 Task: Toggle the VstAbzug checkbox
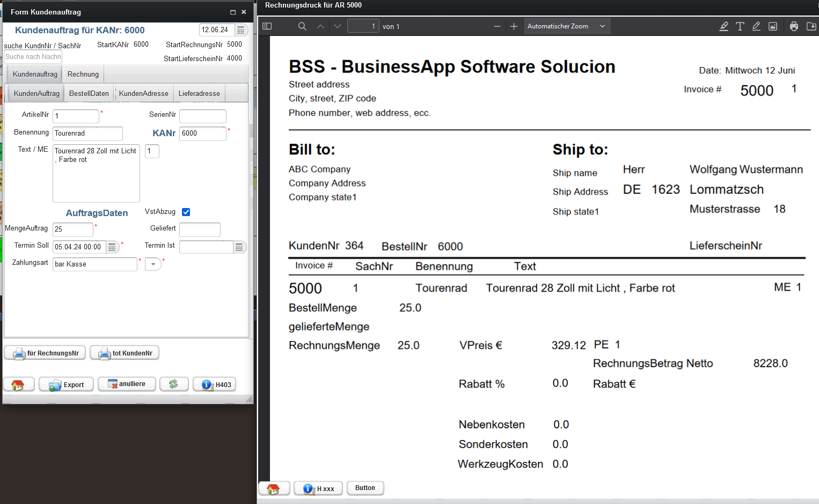[186, 212]
